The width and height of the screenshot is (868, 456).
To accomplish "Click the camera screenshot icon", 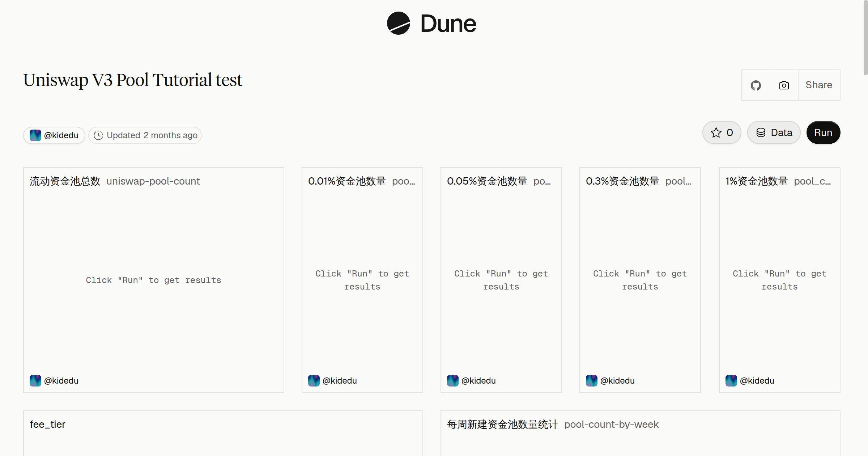I will pyautogui.click(x=784, y=85).
